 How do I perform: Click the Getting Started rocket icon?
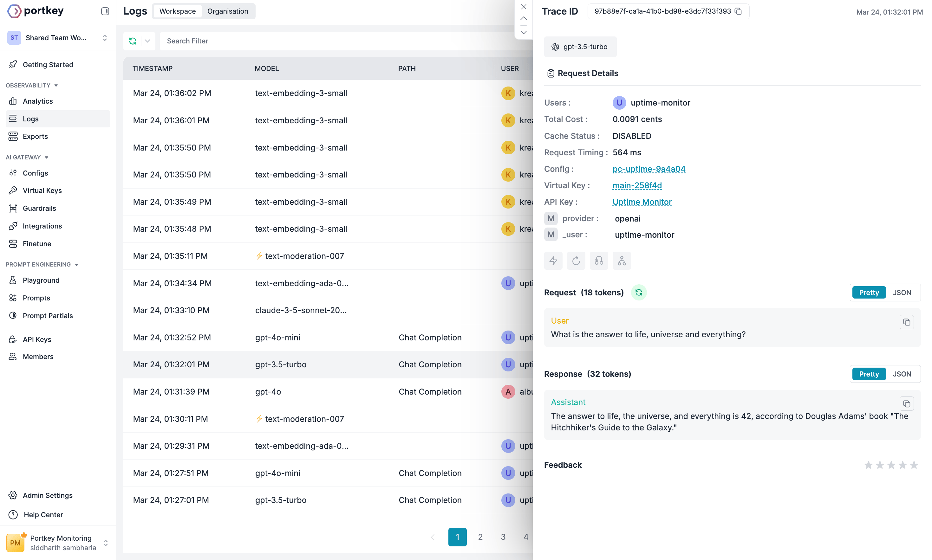point(13,65)
